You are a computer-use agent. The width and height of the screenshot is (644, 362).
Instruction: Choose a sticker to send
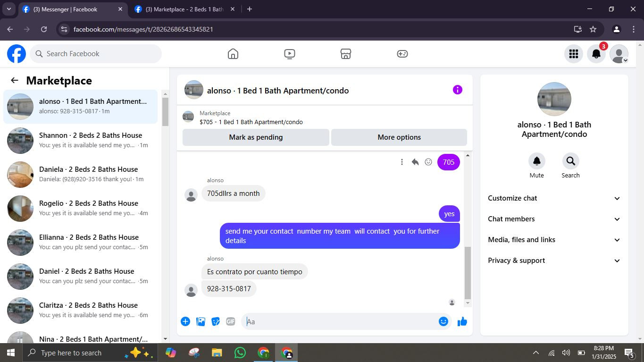point(216,321)
